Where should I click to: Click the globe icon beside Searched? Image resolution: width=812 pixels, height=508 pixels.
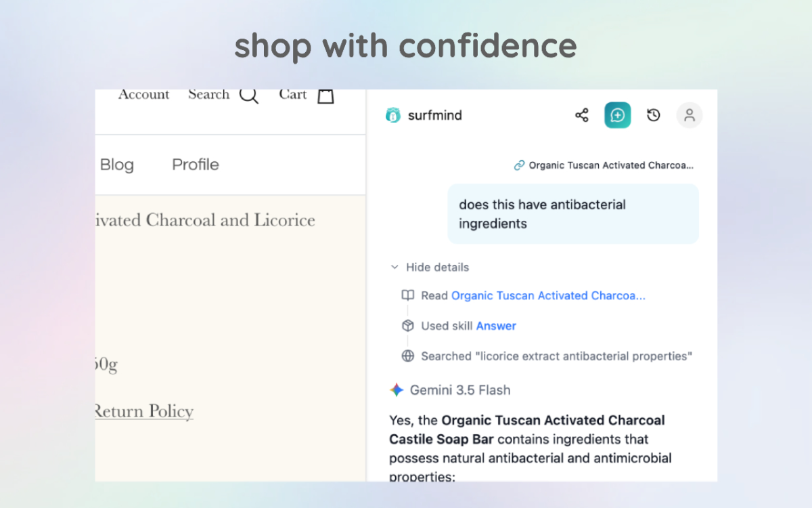tap(407, 356)
